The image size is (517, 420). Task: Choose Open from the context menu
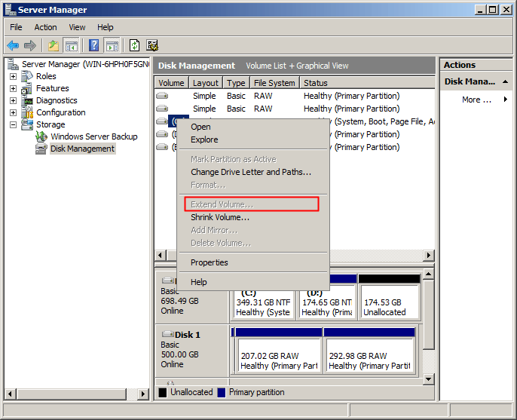(x=253, y=127)
